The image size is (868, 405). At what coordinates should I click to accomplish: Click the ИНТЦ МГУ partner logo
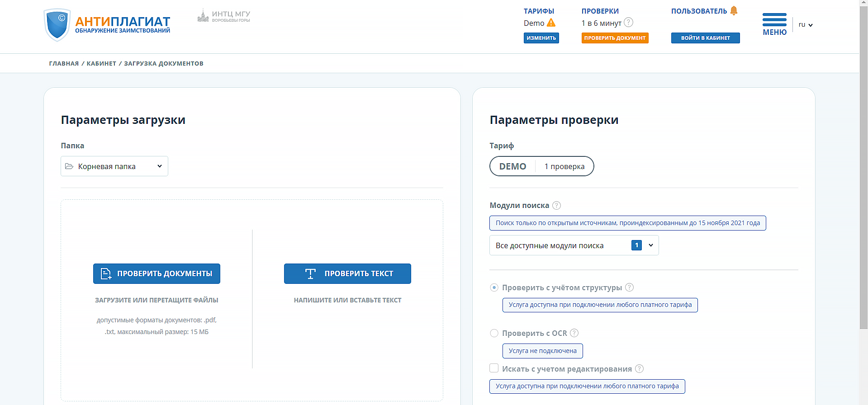point(224,16)
